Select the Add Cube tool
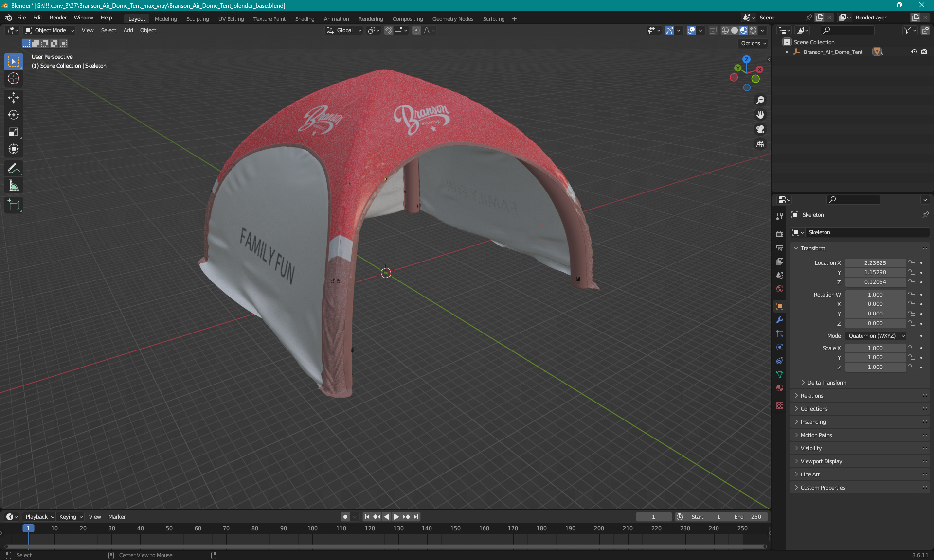 14,205
